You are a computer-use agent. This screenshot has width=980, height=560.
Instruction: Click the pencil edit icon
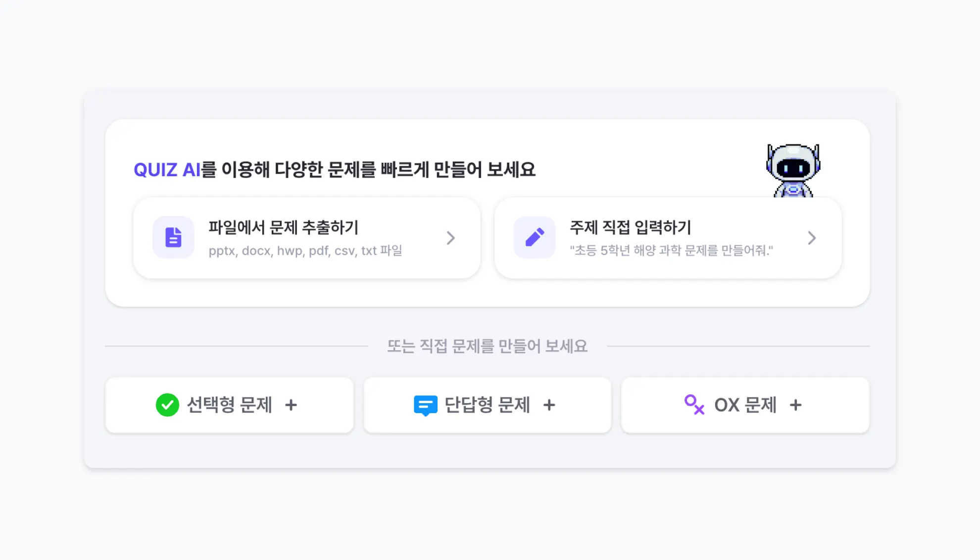click(535, 237)
